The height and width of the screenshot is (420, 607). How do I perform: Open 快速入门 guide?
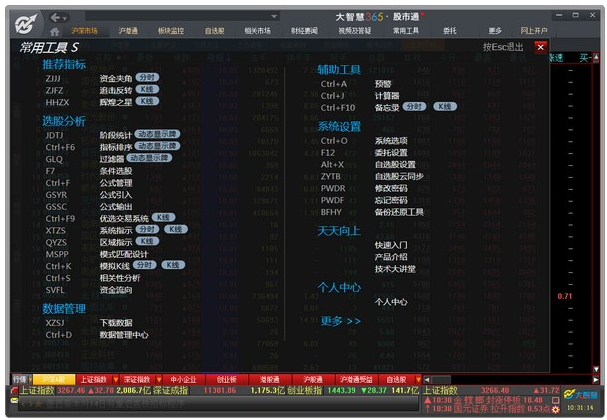pyautogui.click(x=391, y=245)
